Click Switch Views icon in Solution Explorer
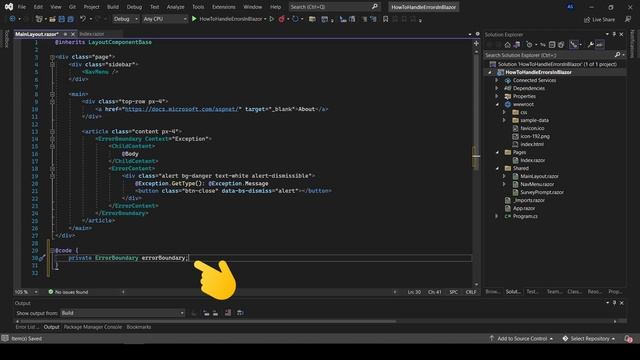Screen dimensions: 640x360 [x=517, y=45]
